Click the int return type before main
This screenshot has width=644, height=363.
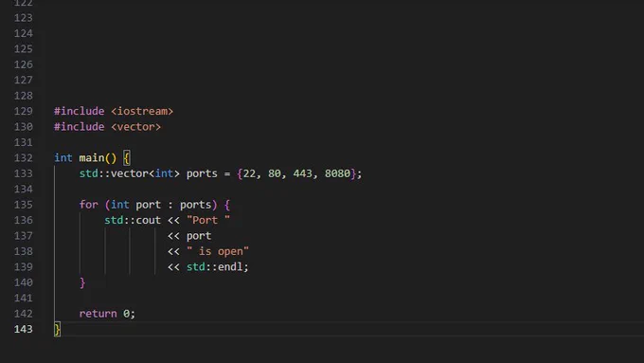63,158
